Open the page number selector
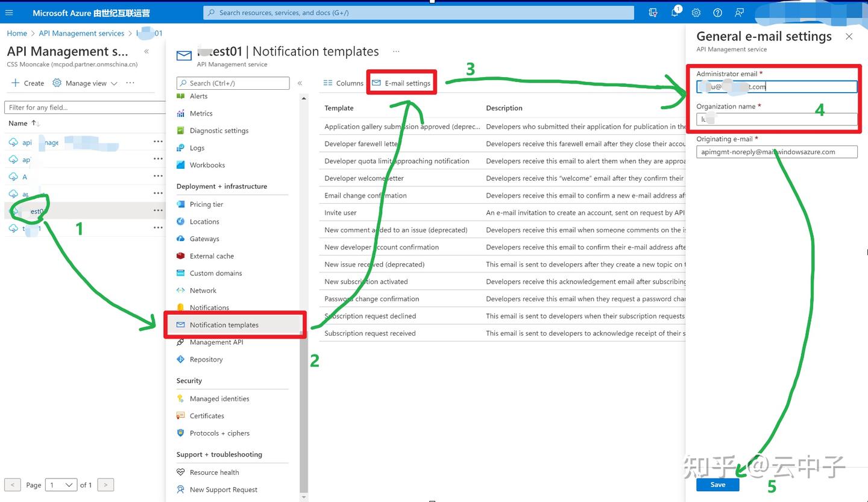868x502 pixels. (x=61, y=485)
